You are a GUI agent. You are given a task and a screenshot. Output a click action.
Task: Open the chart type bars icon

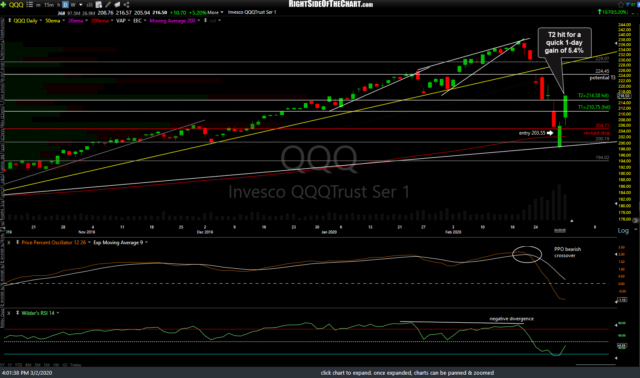[89, 4]
